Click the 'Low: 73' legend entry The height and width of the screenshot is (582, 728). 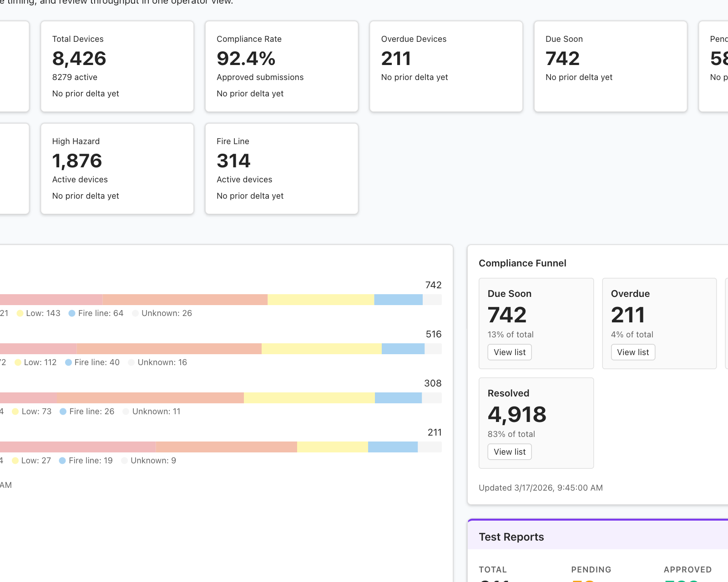click(32, 411)
